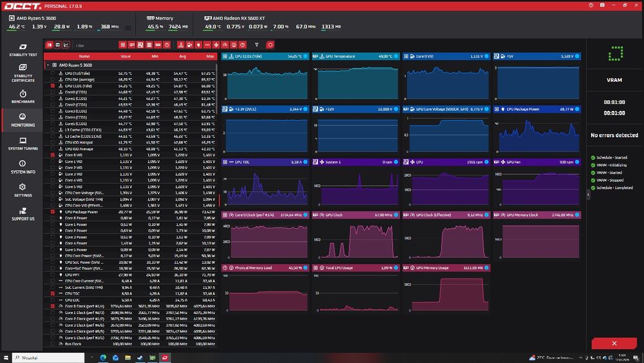Check the Core 0 Power checkbox
644x363 pixels.
click(53, 218)
